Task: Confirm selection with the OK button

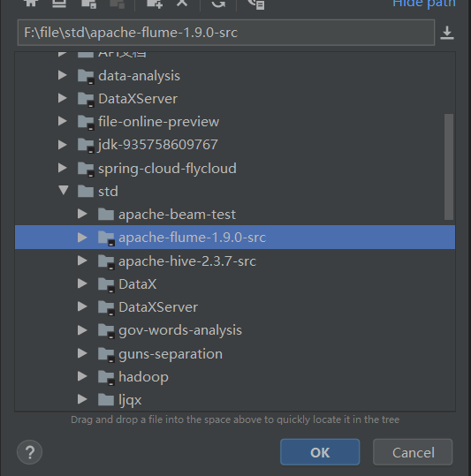Action: [320, 452]
